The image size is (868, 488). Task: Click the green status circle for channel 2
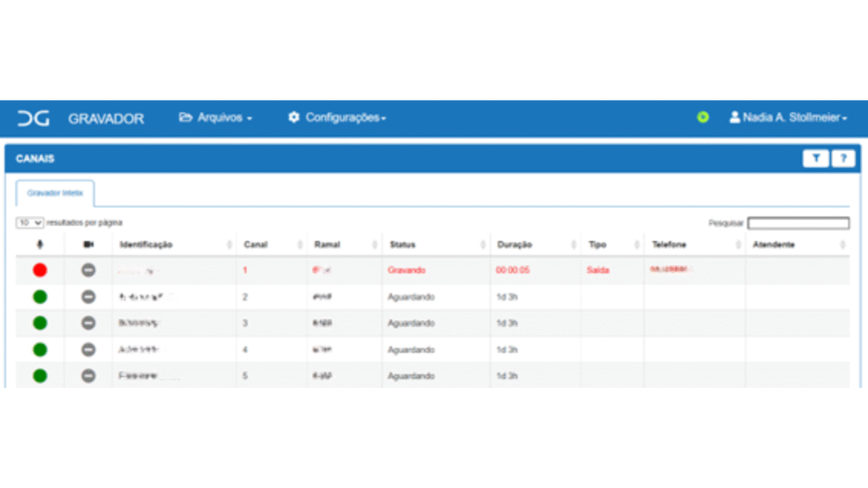(x=40, y=297)
